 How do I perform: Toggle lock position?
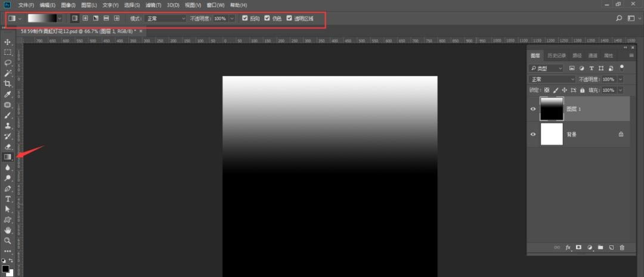[x=565, y=90]
